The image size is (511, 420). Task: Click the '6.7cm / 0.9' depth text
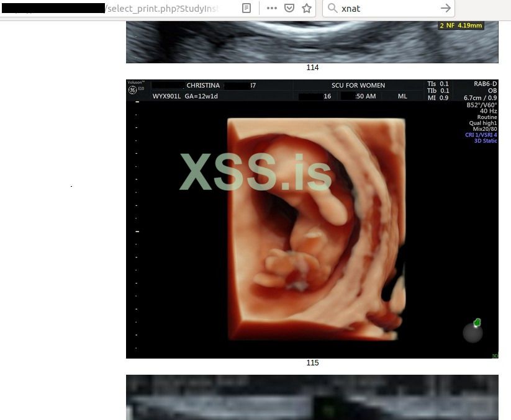pos(481,97)
